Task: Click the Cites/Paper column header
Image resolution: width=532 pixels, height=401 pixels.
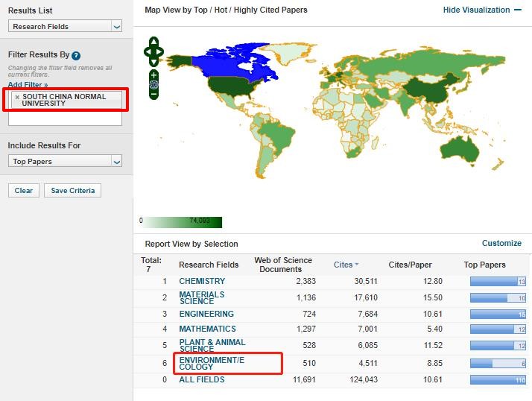Action: click(410, 265)
